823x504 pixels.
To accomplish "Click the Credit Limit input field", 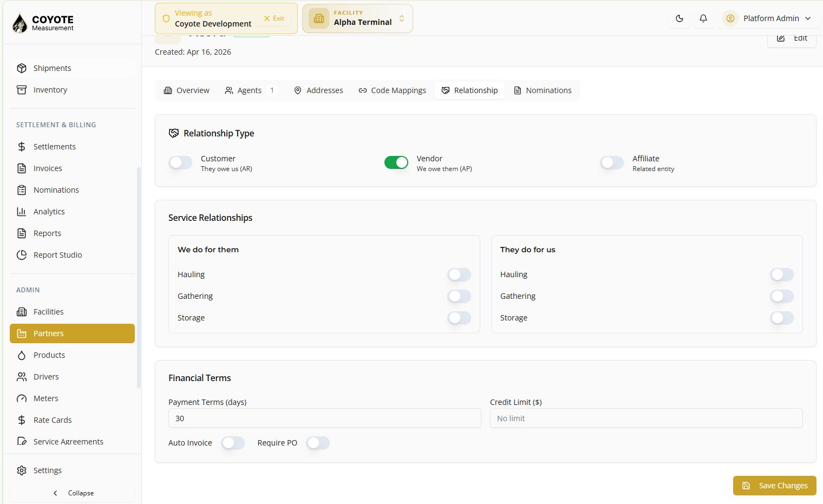I will click(646, 418).
